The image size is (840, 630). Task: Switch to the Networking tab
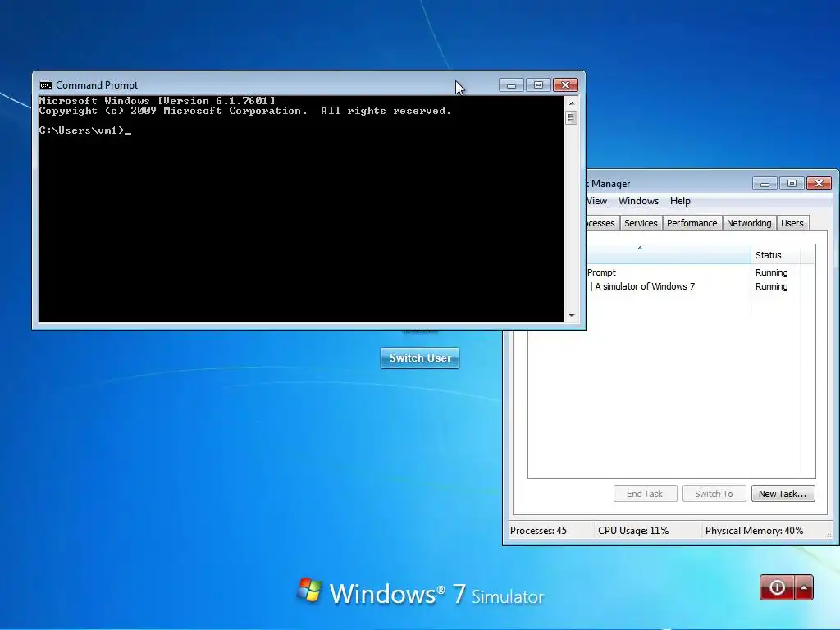[x=749, y=223]
